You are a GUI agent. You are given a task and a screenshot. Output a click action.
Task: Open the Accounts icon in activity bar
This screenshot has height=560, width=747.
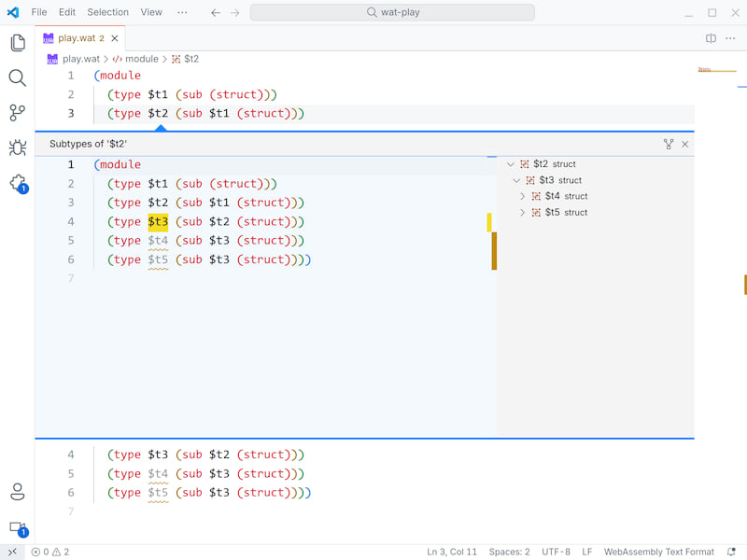click(x=17, y=492)
